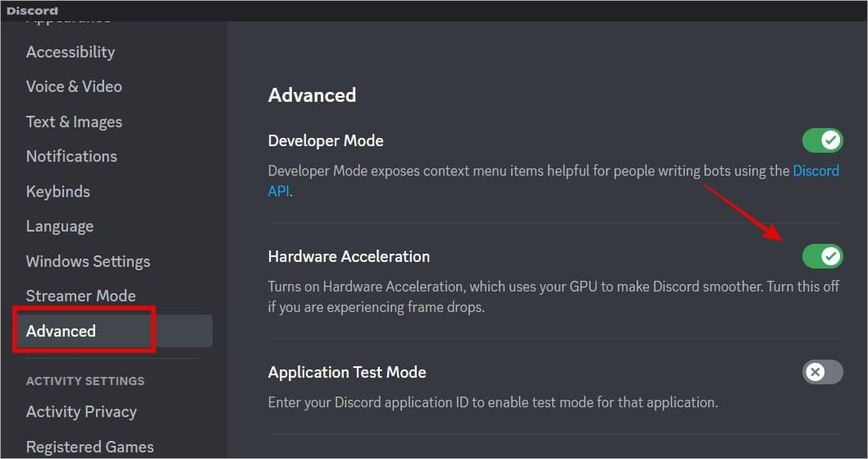
Task: Click the Hardware Acceleration label
Action: click(349, 257)
